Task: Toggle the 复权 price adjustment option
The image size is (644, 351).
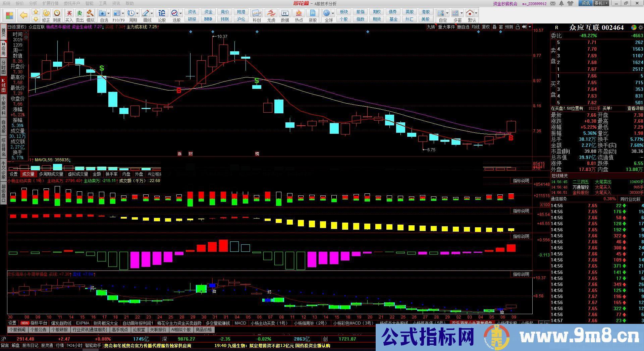Action: [486, 27]
